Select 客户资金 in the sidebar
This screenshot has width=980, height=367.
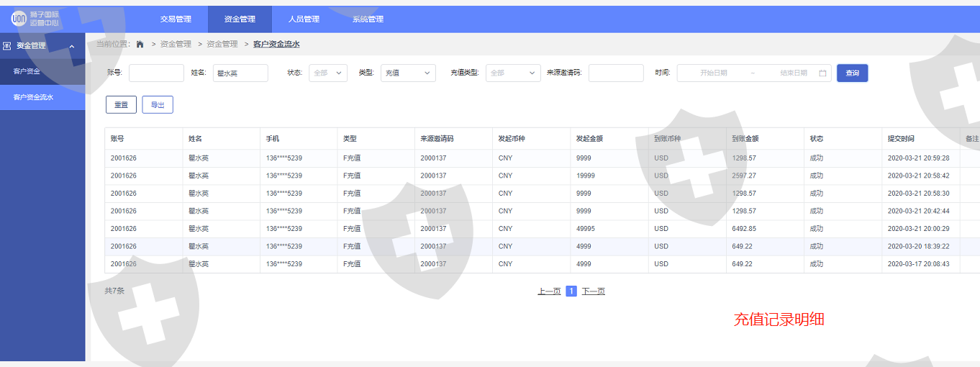27,71
